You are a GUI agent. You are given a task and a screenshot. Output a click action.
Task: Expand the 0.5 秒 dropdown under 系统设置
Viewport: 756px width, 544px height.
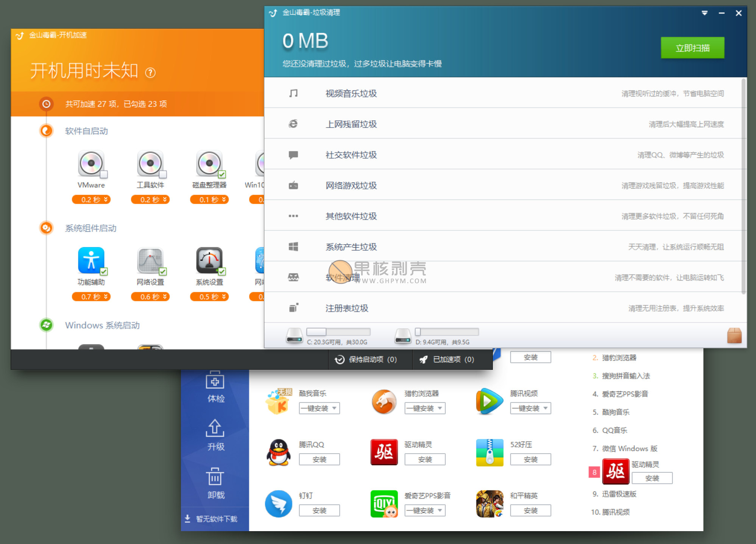pyautogui.click(x=209, y=296)
